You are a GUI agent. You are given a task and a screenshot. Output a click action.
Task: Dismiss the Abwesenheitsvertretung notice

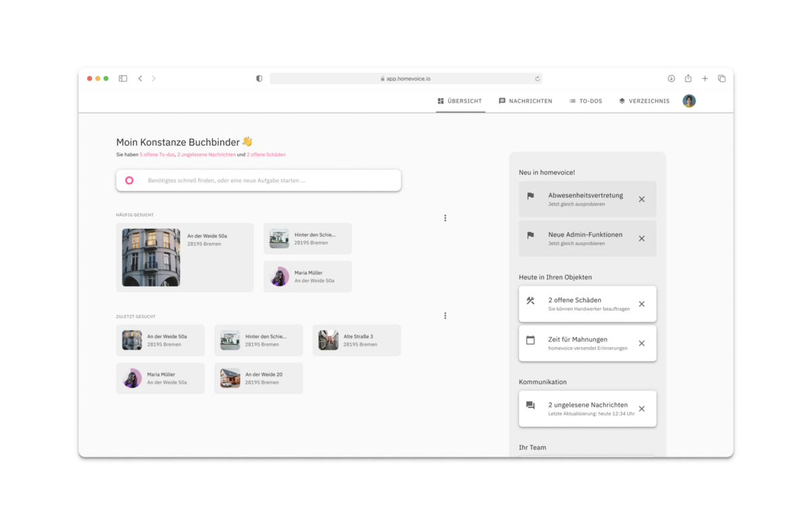641,199
